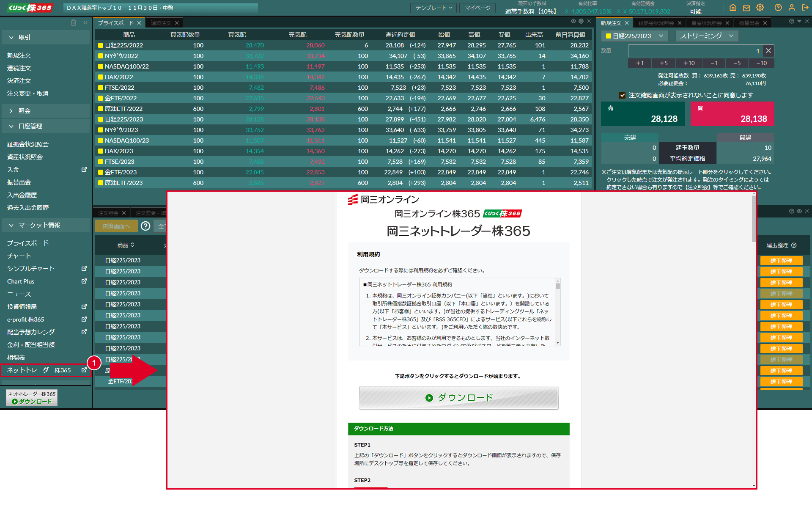Viewport: 812px width, 512px height.
Task: Click the help icon next to 建玉整理 header
Action: coord(794,245)
